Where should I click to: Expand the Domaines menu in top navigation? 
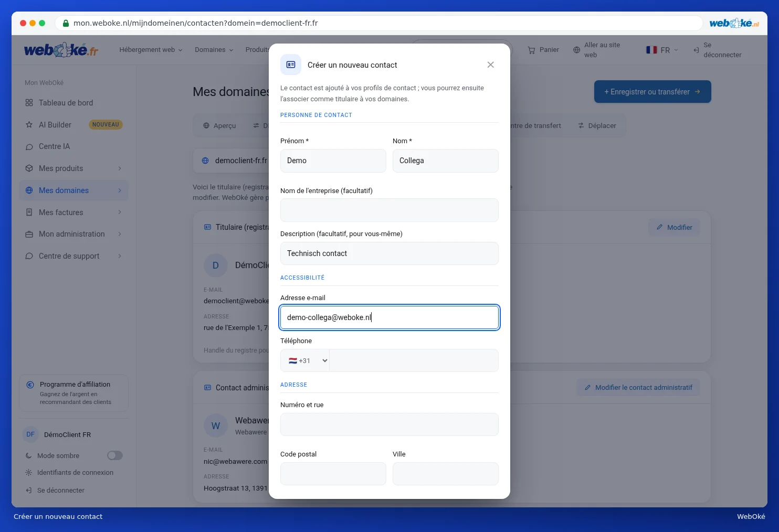(214, 50)
